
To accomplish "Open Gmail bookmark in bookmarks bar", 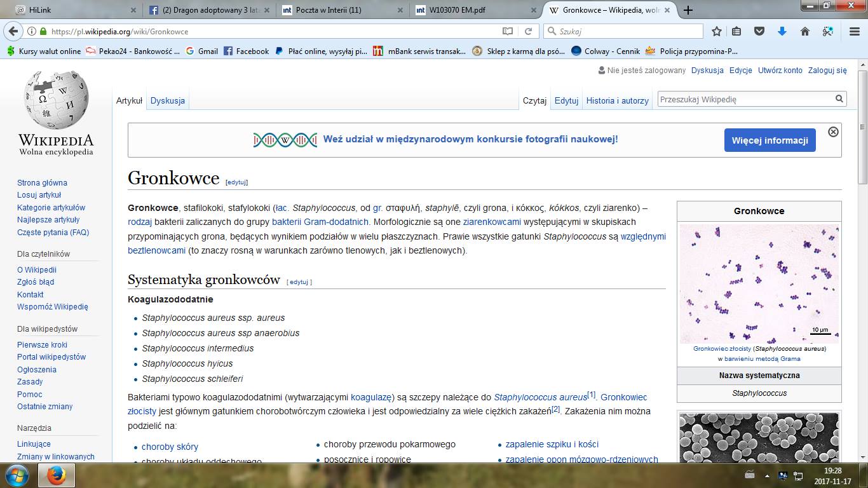I will coord(201,51).
